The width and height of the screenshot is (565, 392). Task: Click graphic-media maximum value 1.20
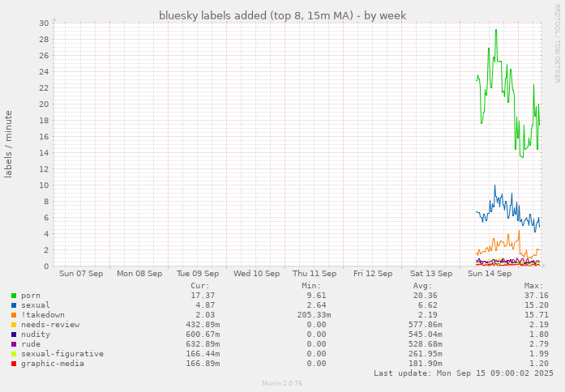tap(539, 364)
